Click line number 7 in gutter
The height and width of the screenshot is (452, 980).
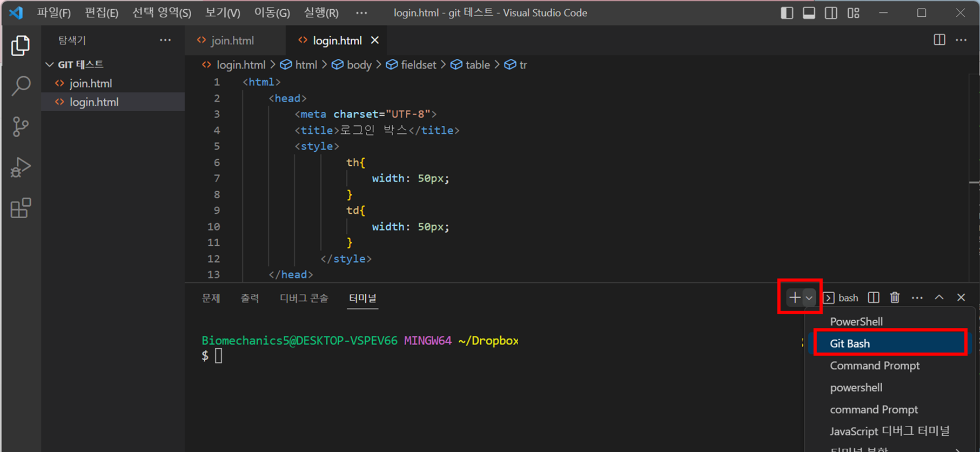tap(217, 178)
